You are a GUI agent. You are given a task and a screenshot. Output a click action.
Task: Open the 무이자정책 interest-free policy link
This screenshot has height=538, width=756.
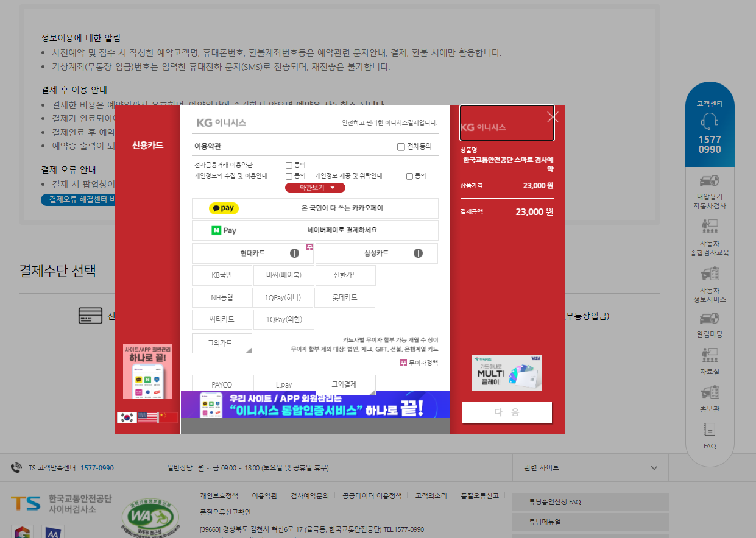[x=419, y=363]
